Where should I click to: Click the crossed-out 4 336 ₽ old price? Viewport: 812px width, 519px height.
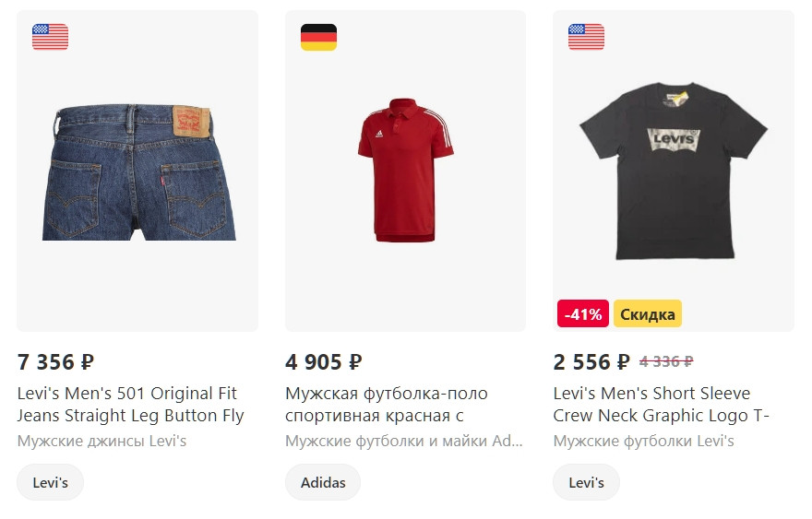pyautogui.click(x=666, y=362)
